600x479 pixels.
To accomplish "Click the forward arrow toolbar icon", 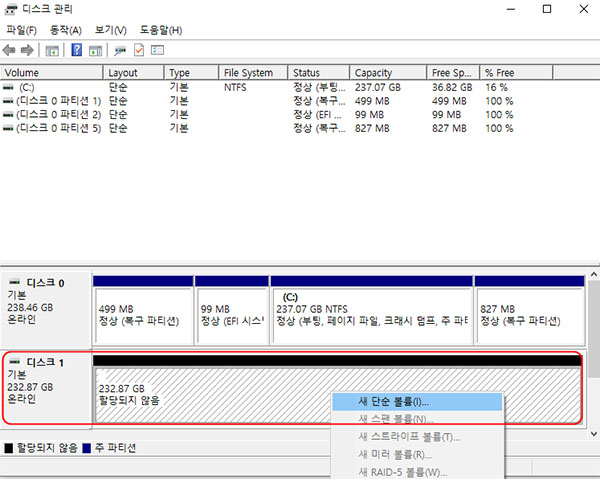I will (x=27, y=50).
